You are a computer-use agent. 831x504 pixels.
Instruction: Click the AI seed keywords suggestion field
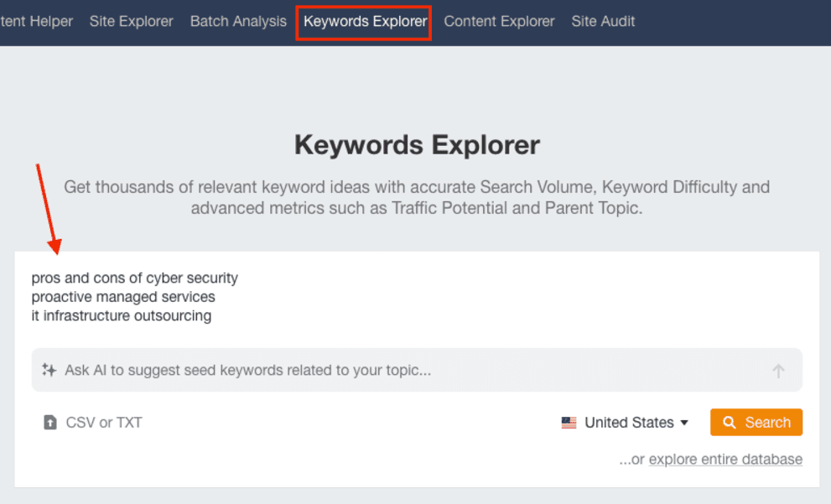coord(335,370)
